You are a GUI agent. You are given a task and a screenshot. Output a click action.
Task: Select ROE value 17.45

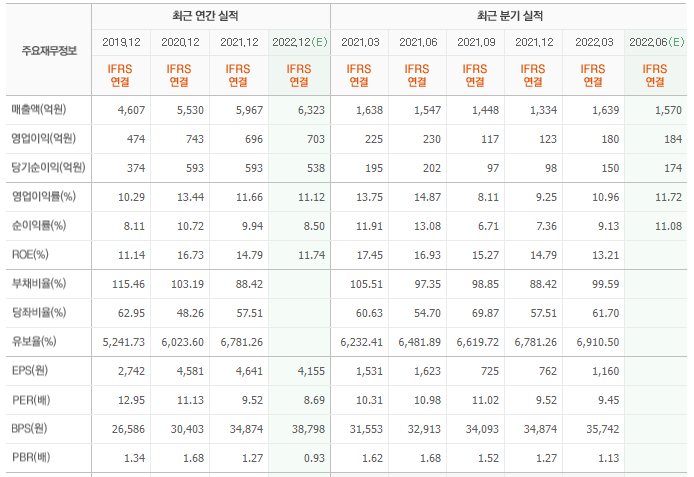coord(370,255)
